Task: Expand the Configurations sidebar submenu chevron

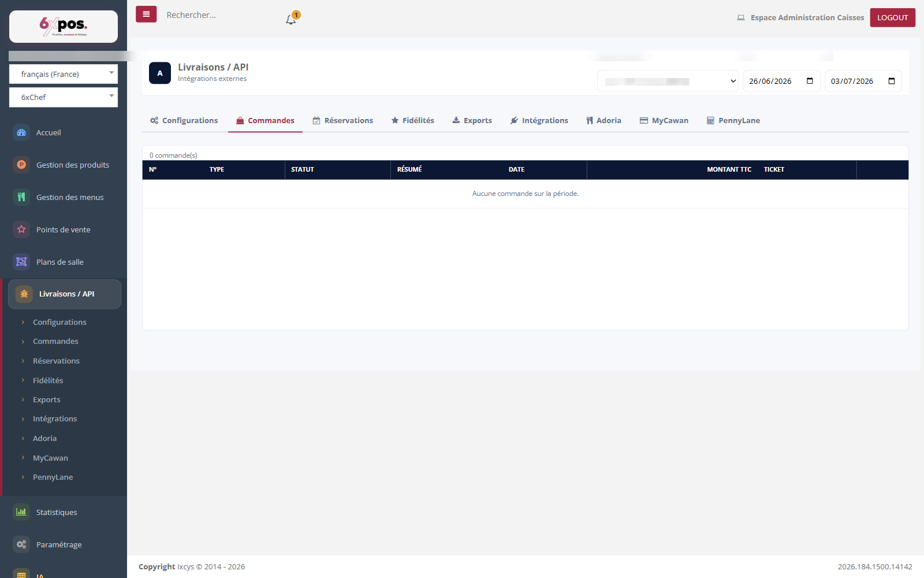Action: click(23, 323)
